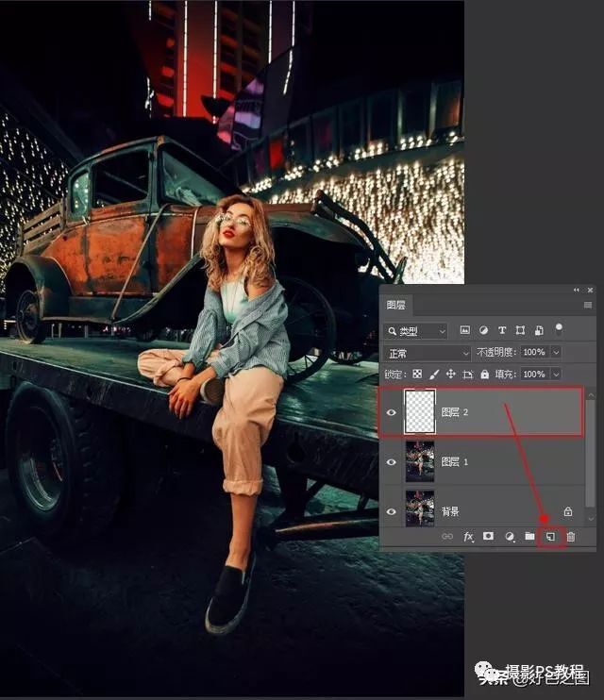This screenshot has width=604, height=700.
Task: Click the 填充 fill value field
Action: [x=534, y=375]
